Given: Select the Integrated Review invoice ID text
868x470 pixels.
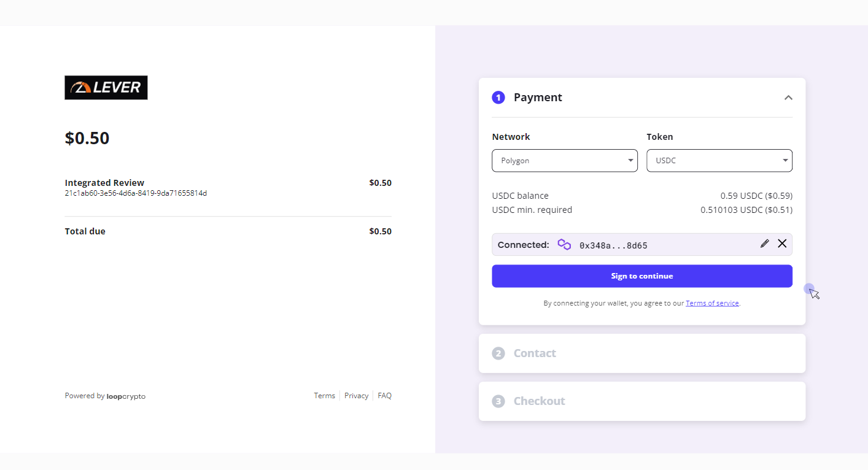Looking at the screenshot, I should 136,193.
